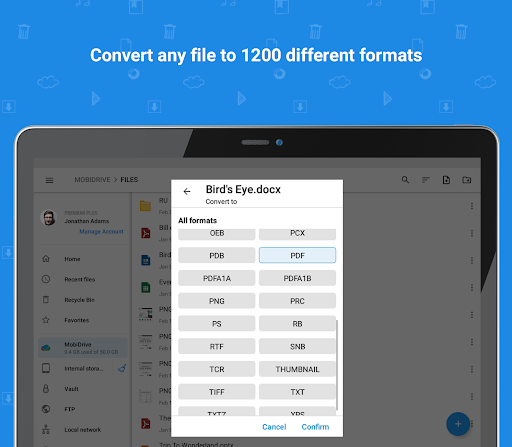512x447 pixels.
Task: Open three-dot menu for RU folder row
Action: click(x=472, y=206)
